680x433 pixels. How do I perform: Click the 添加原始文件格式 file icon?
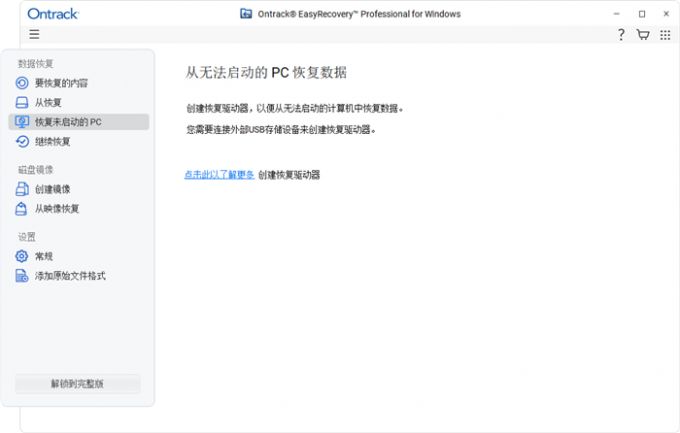tap(22, 276)
